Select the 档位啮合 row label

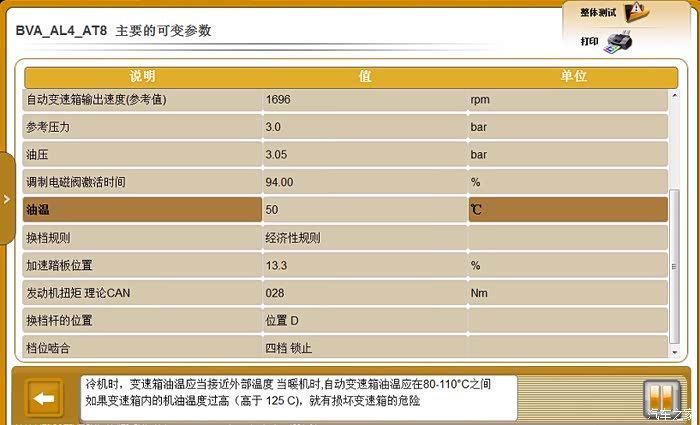coord(48,348)
